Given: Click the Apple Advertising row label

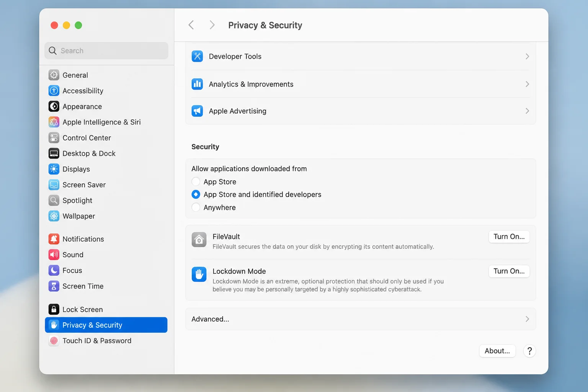Looking at the screenshot, I should click(238, 111).
